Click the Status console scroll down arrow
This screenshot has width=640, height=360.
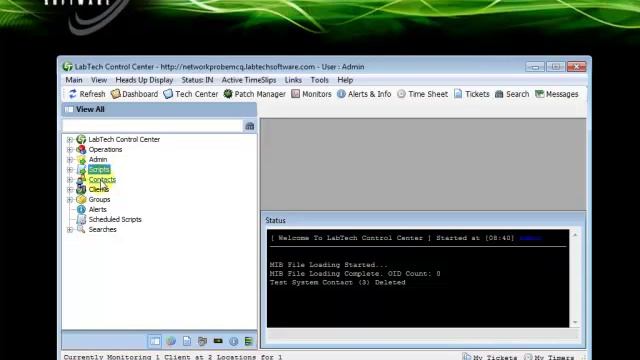click(575, 322)
